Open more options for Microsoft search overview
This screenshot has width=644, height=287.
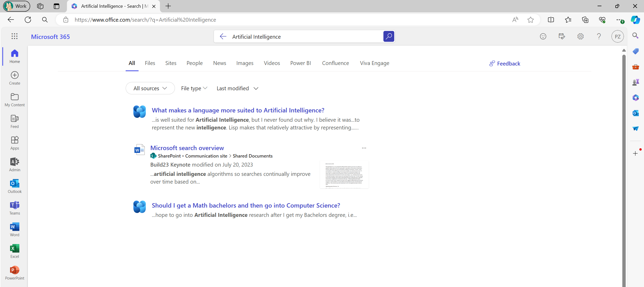pos(364,148)
